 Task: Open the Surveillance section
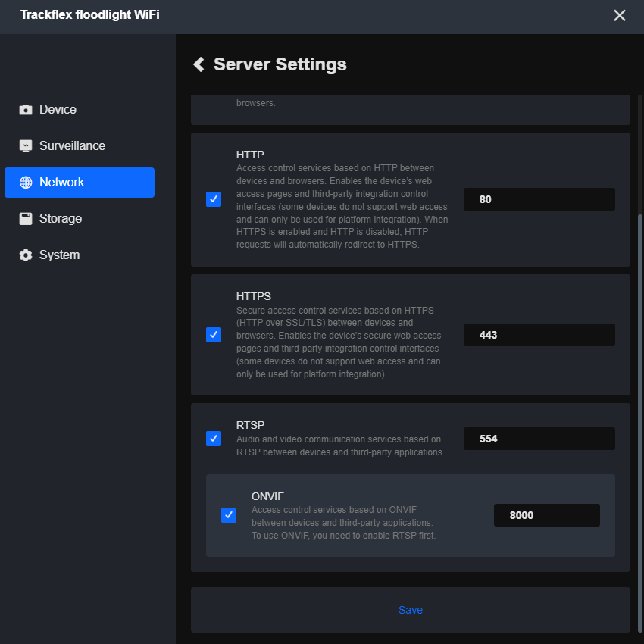[x=80, y=145]
